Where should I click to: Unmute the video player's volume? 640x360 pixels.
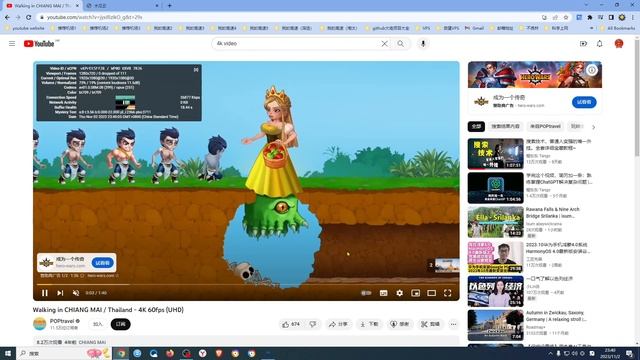pos(76,293)
